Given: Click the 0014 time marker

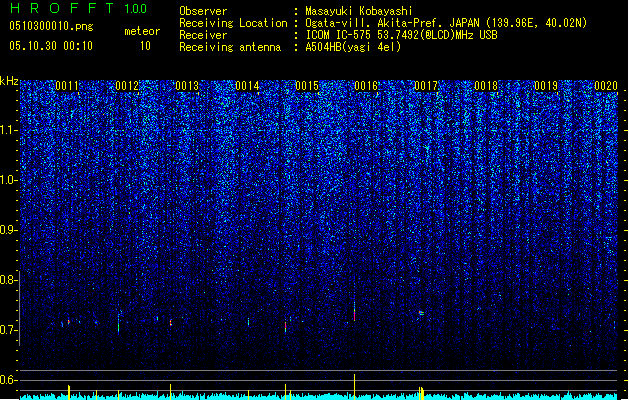Looking at the screenshot, I should (247, 86).
